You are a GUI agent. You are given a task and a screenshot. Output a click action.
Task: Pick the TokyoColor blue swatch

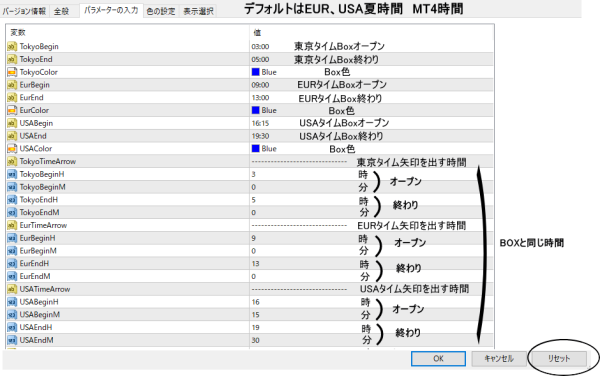point(256,72)
